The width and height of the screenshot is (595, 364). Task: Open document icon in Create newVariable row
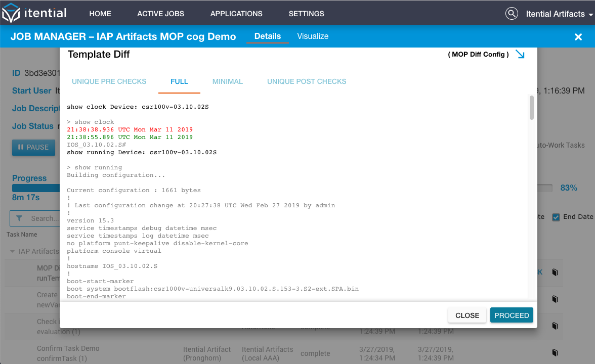coord(555,299)
